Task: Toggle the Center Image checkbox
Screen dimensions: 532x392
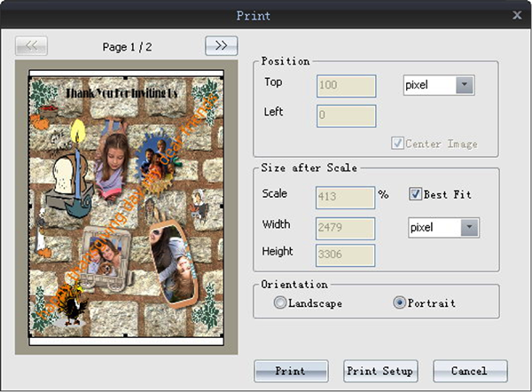Action: (x=397, y=144)
